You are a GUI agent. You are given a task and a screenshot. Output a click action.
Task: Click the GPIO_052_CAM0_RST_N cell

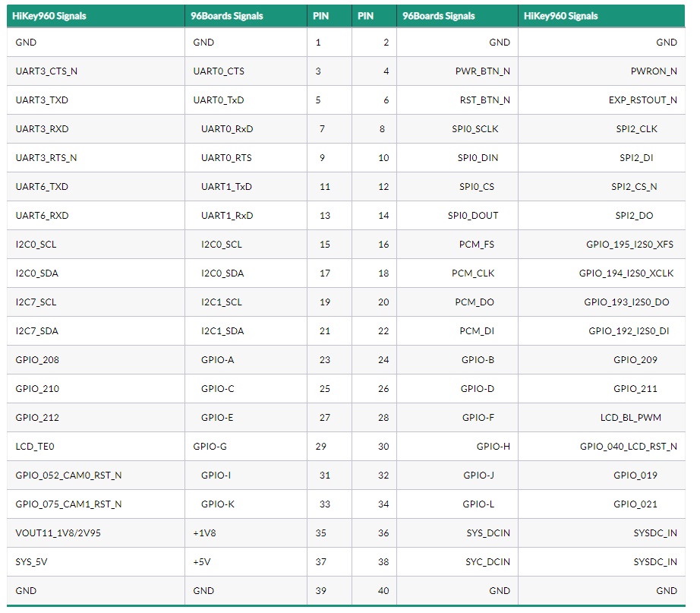(96, 476)
